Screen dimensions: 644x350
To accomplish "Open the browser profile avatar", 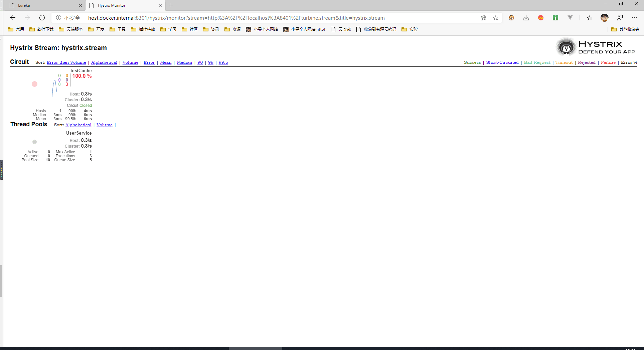I will click(604, 18).
